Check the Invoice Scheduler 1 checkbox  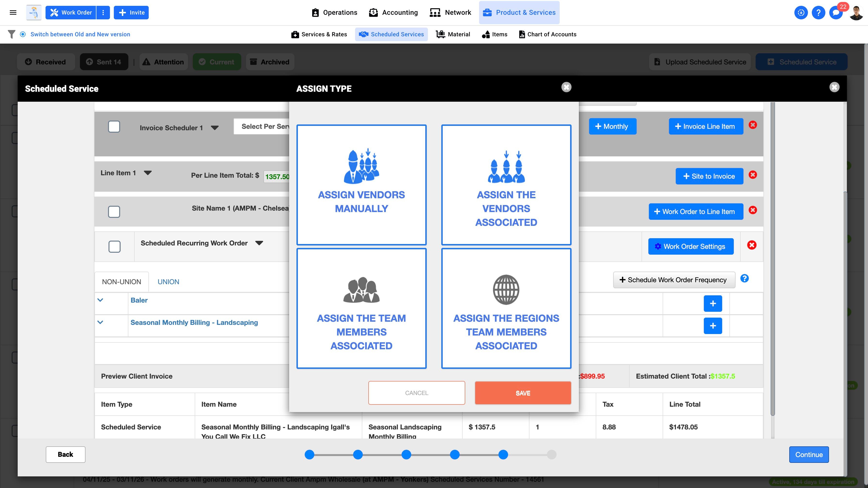point(114,127)
